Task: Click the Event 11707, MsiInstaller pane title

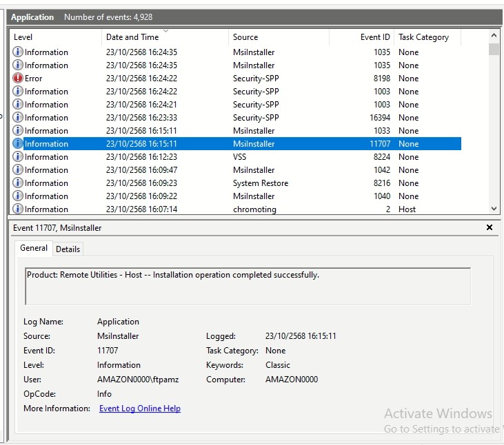Action: pyautogui.click(x=57, y=228)
